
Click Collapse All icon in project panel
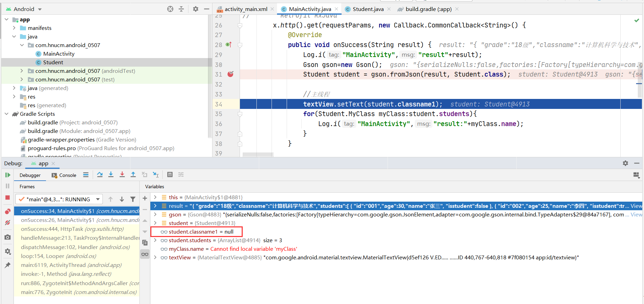181,9
